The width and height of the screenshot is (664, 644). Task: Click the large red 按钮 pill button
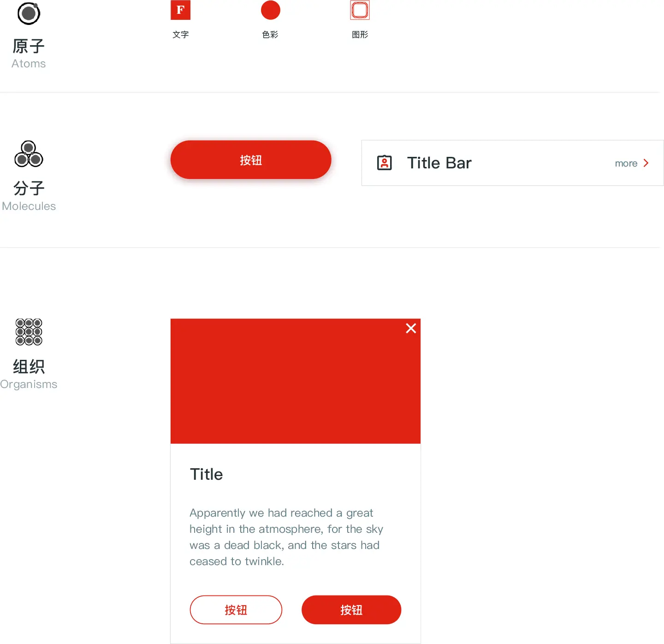click(251, 160)
